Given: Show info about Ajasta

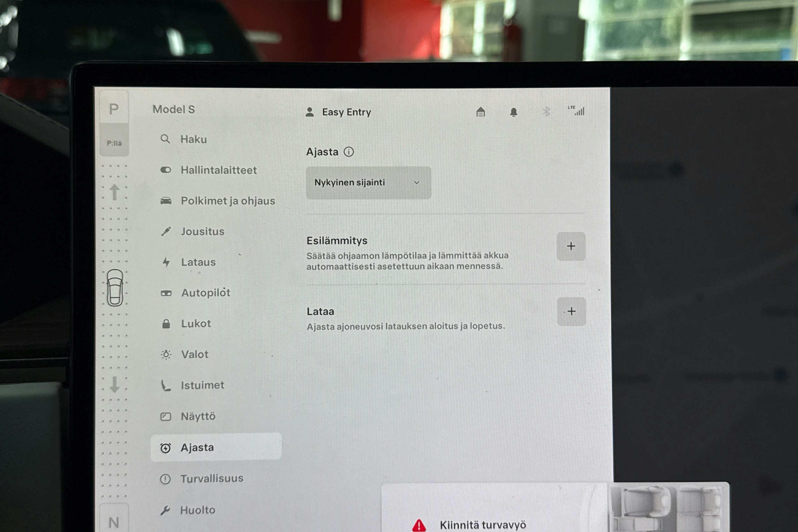Looking at the screenshot, I should 349,152.
